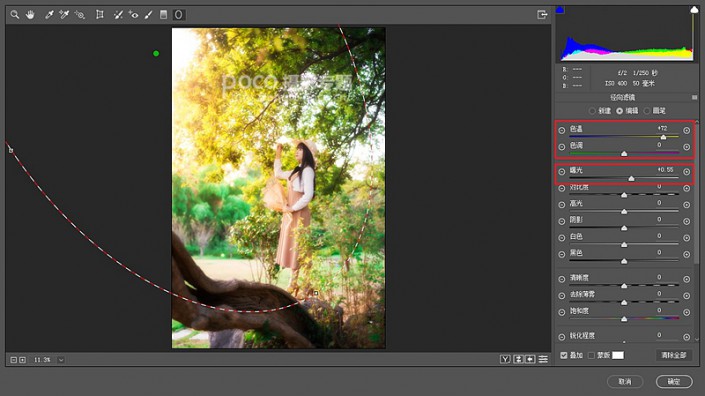Select the Transform tool
The image size is (705, 396).
tap(100, 15)
